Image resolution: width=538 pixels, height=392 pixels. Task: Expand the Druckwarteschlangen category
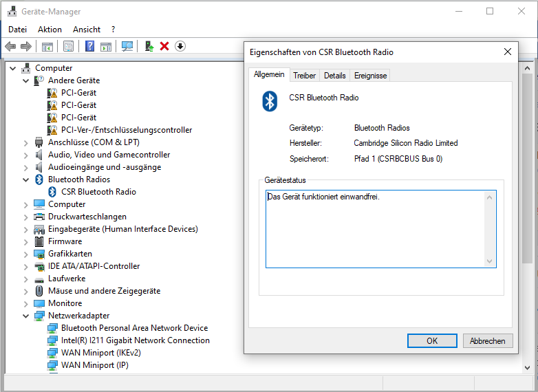[25, 217]
